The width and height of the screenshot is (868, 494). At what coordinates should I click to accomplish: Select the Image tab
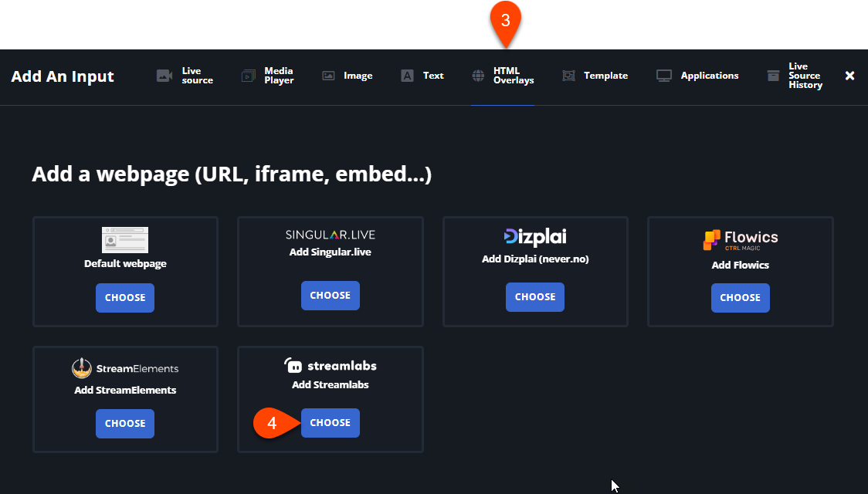pyautogui.click(x=348, y=76)
